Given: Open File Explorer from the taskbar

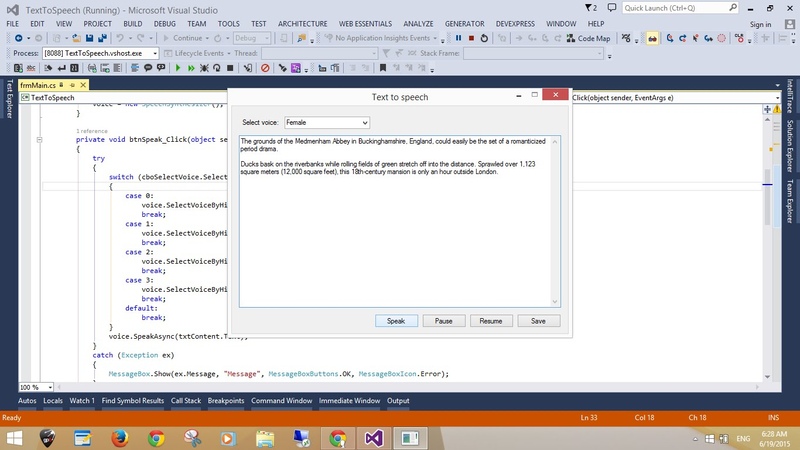Looking at the screenshot, I should [265, 438].
